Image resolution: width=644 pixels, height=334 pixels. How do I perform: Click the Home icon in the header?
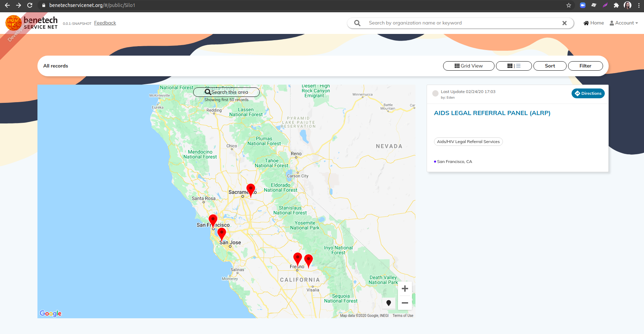[x=586, y=23]
